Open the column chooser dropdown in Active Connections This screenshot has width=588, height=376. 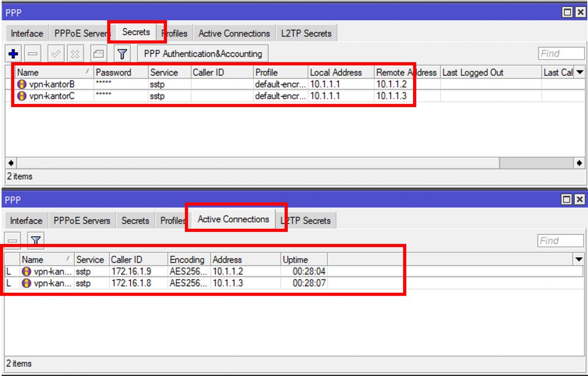tap(580, 259)
